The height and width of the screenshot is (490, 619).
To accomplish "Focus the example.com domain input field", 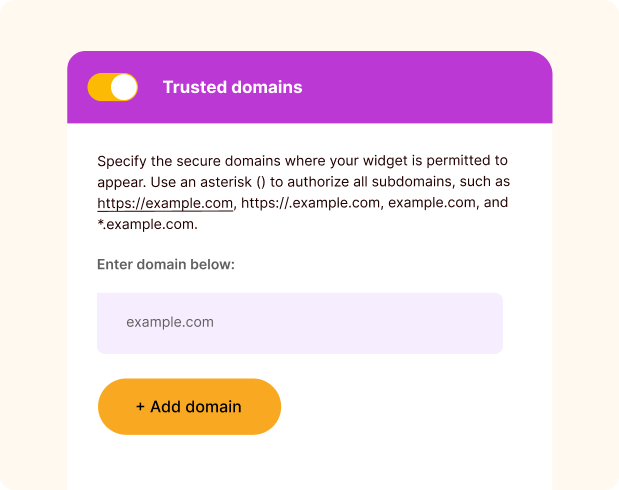I will click(x=299, y=323).
